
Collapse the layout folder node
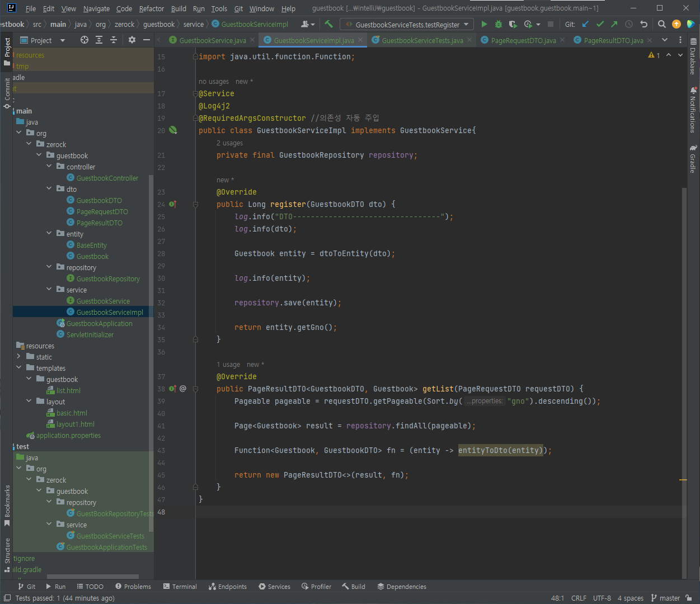(29, 401)
